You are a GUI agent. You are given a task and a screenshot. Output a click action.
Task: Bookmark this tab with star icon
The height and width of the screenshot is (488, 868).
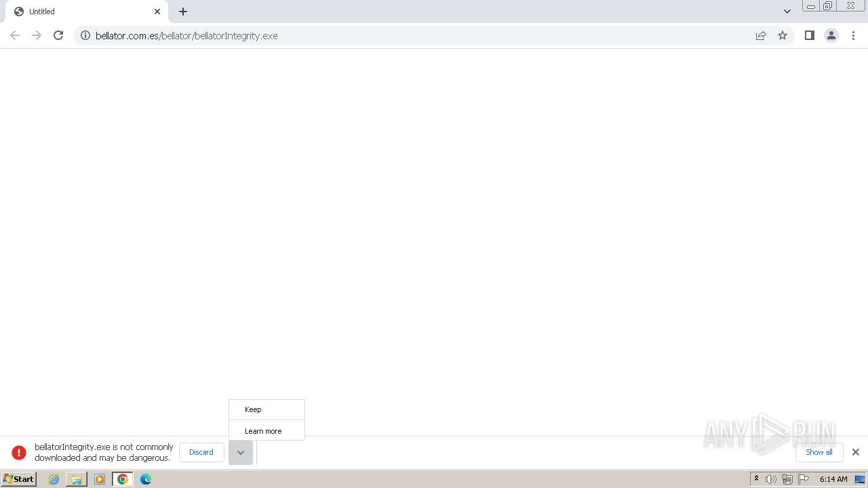pyautogui.click(x=783, y=35)
